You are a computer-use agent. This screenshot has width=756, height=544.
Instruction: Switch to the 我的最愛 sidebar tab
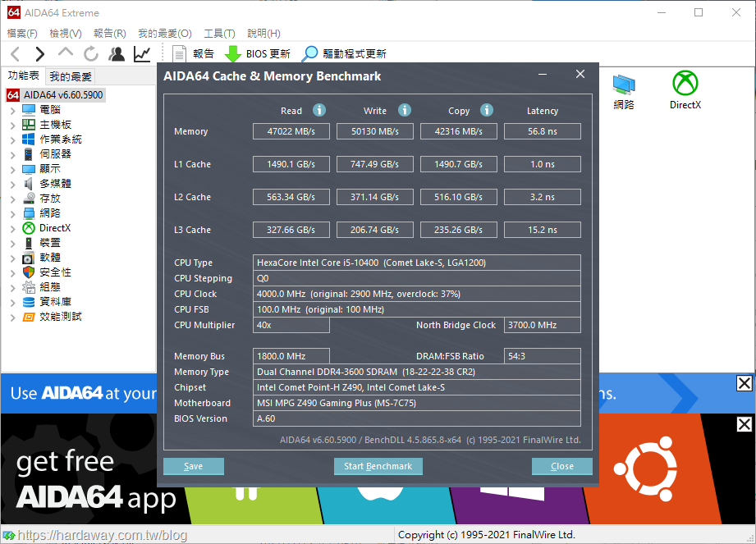(x=71, y=76)
